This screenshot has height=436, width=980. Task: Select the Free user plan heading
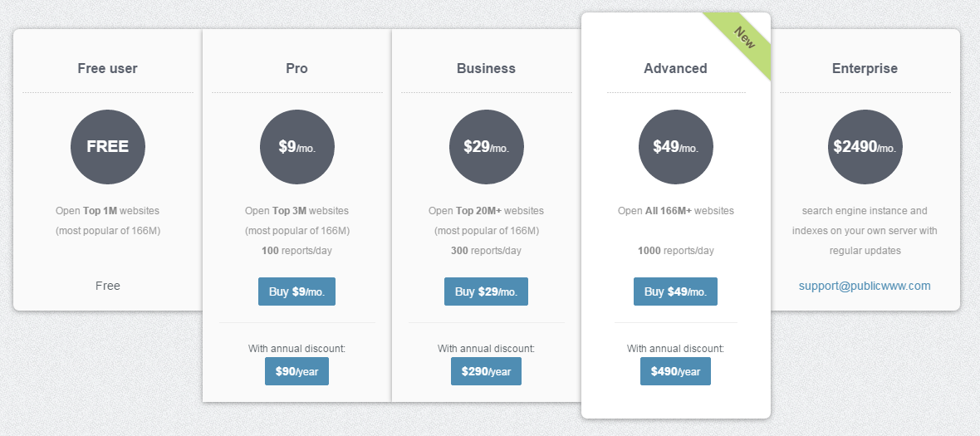point(108,68)
